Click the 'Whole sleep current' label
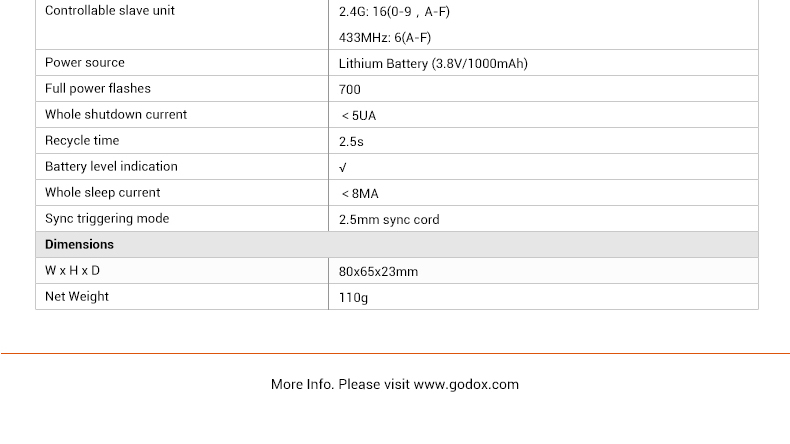The height and width of the screenshot is (444, 790). coord(103,192)
